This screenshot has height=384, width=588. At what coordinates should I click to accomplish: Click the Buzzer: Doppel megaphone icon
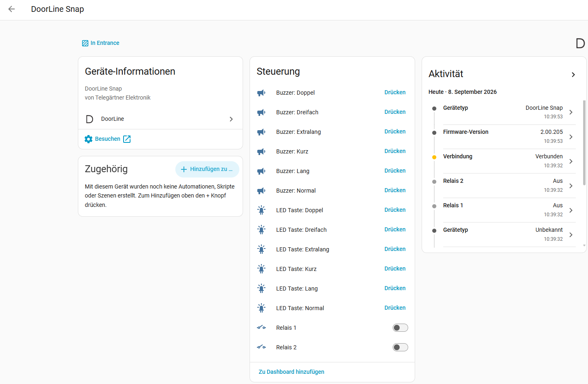coord(261,93)
